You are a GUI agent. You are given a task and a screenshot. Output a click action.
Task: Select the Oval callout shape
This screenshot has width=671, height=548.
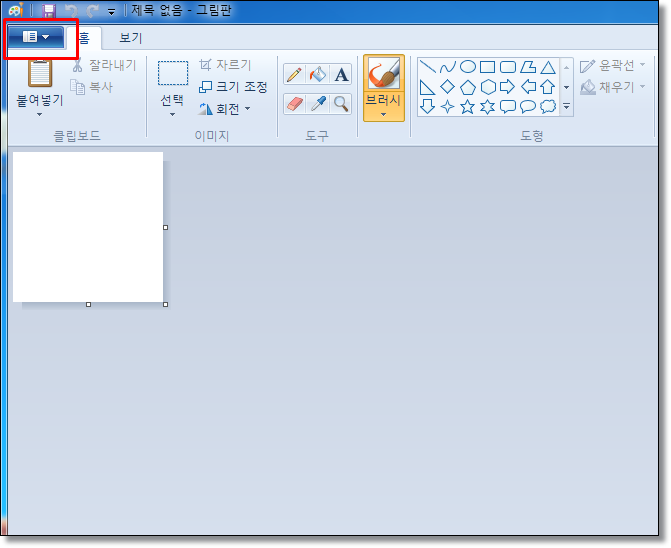click(x=528, y=107)
